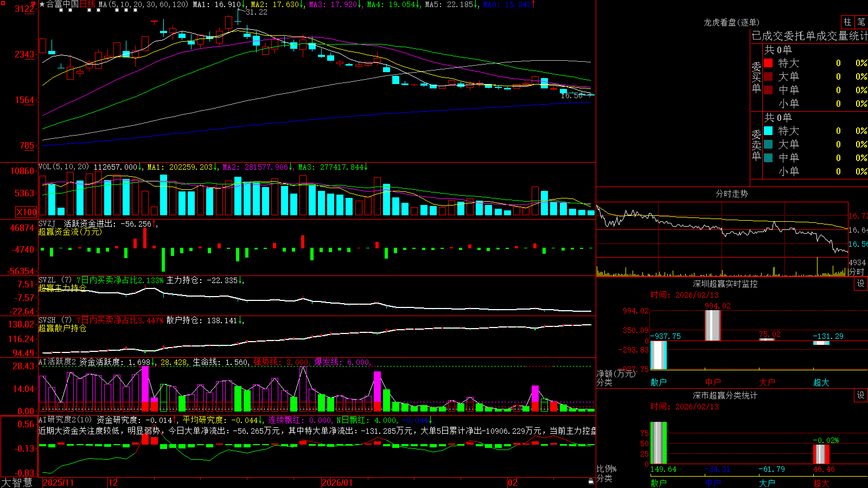
Task: Open 设 settings for 深圳超赢实时监控 panel
Action: pyautogui.click(x=861, y=284)
